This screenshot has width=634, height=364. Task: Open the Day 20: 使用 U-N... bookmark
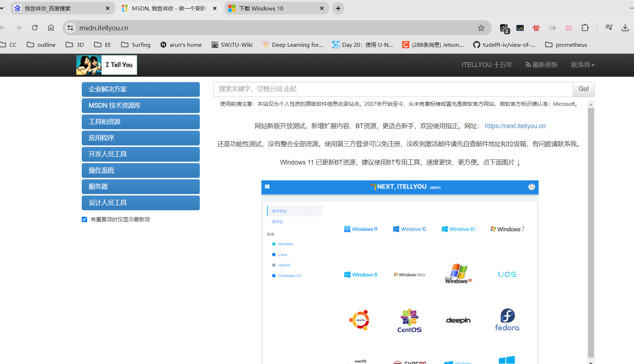(x=363, y=45)
